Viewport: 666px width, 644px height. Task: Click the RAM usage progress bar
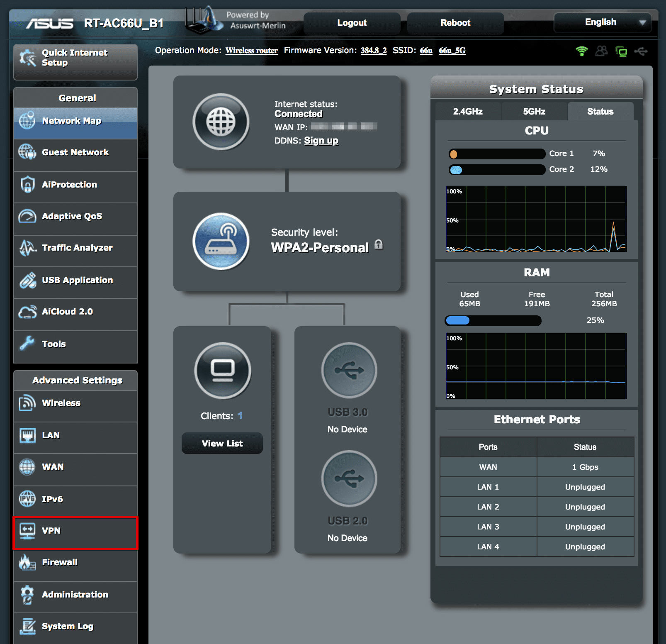click(493, 320)
